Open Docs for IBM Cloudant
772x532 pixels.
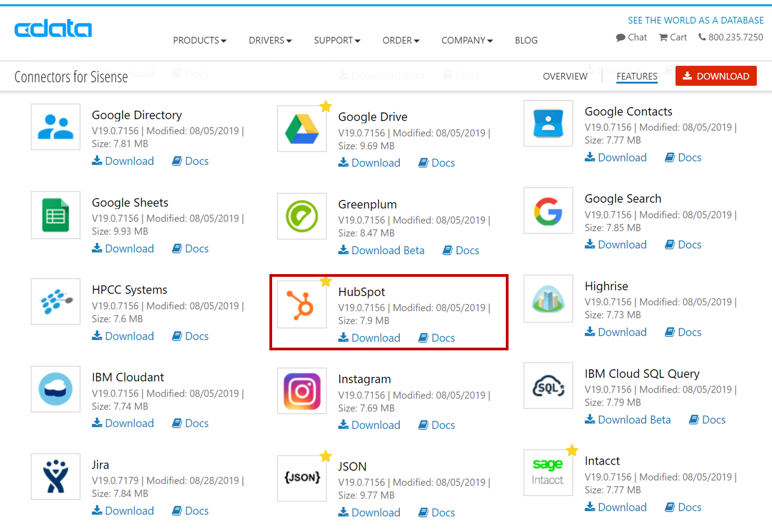[190, 423]
